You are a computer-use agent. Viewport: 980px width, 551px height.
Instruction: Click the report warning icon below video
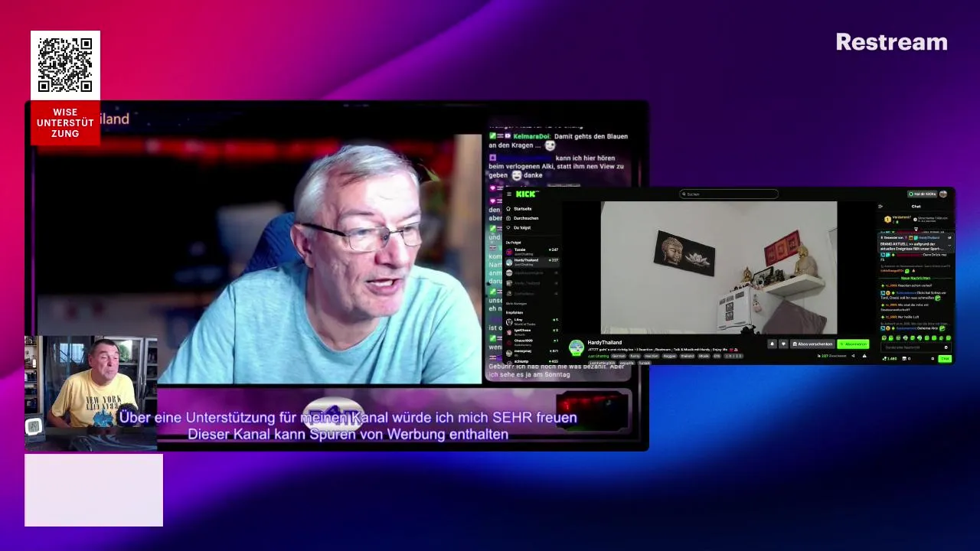(x=864, y=356)
